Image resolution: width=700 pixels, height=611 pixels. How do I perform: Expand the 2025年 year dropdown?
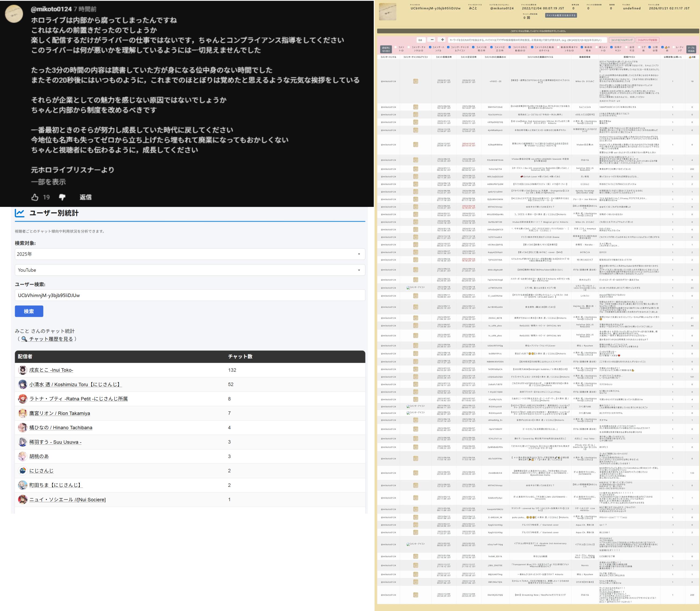pyautogui.click(x=190, y=254)
